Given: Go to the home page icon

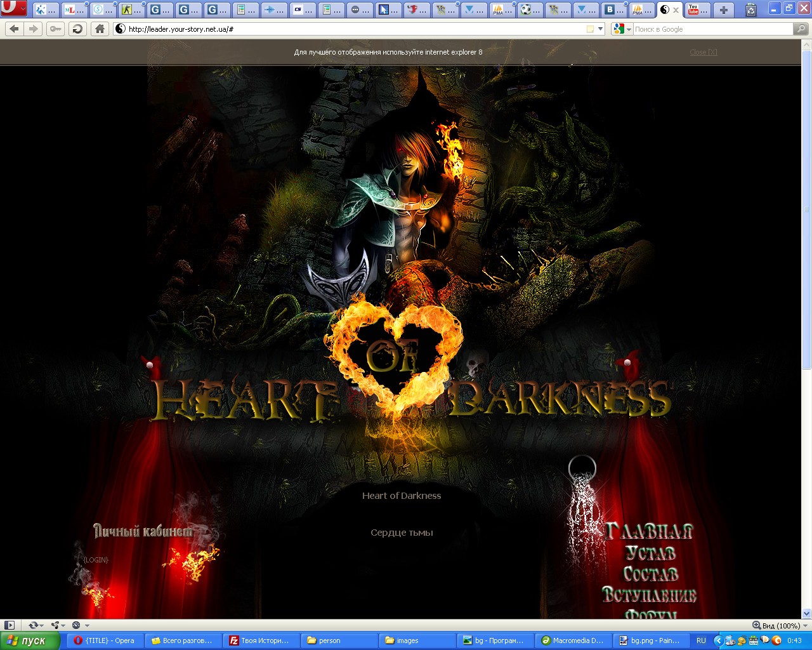Looking at the screenshot, I should pos(100,29).
